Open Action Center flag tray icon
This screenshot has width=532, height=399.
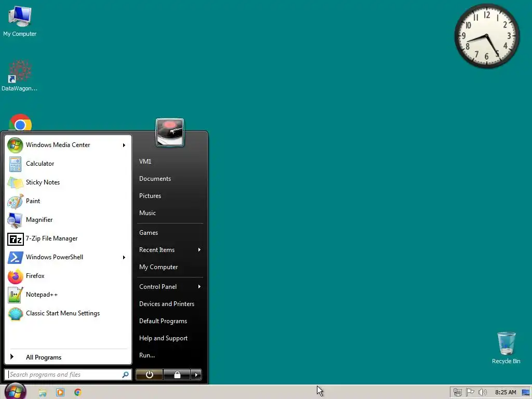tap(470, 393)
